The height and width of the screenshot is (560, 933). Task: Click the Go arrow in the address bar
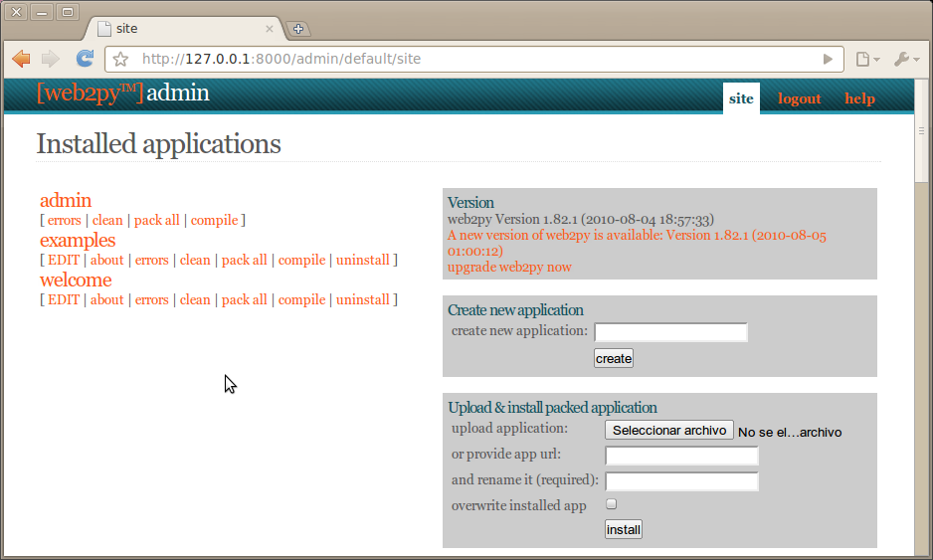point(828,59)
